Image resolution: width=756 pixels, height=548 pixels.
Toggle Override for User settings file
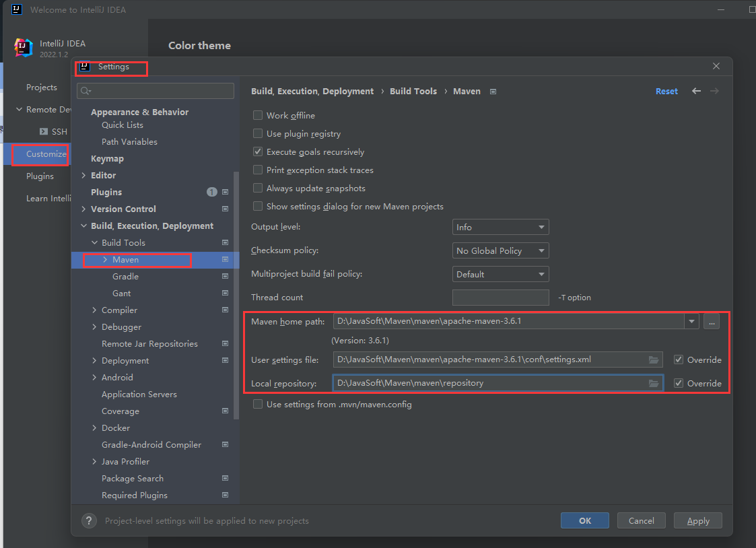click(x=679, y=359)
